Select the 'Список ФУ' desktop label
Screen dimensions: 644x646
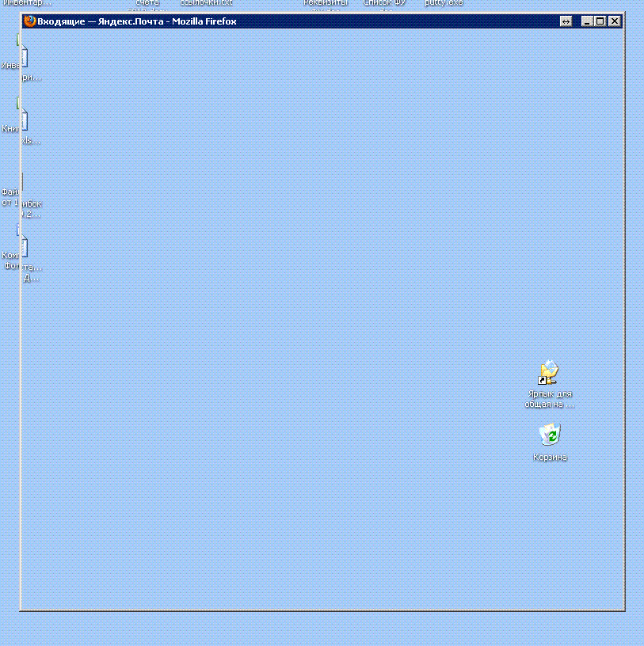384,3
